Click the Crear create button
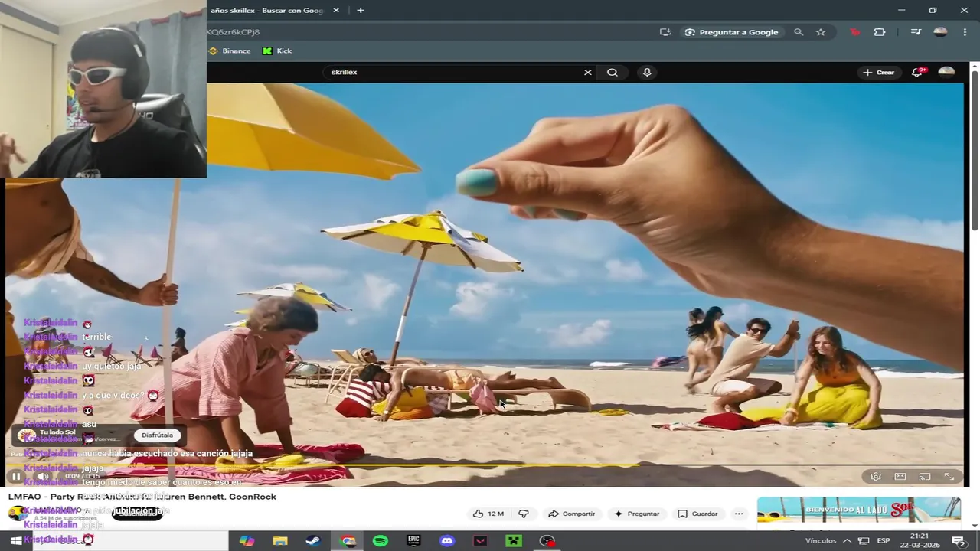Image resolution: width=980 pixels, height=551 pixels. pyautogui.click(x=878, y=72)
